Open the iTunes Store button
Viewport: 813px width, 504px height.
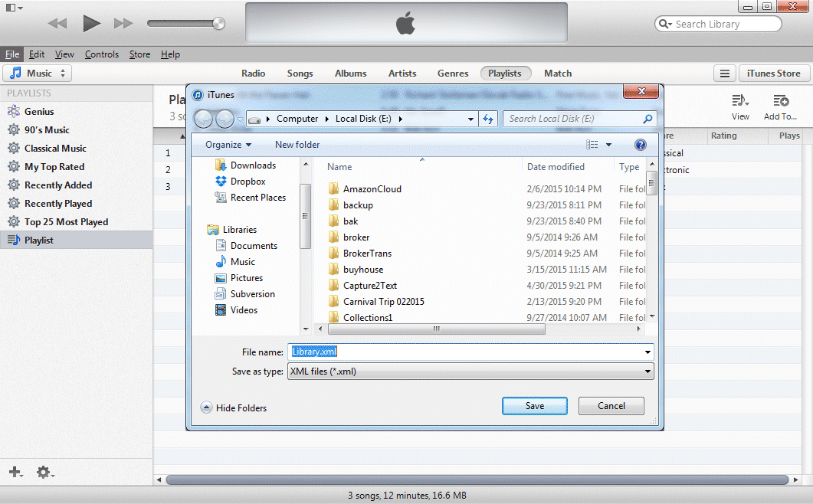pyautogui.click(x=773, y=74)
